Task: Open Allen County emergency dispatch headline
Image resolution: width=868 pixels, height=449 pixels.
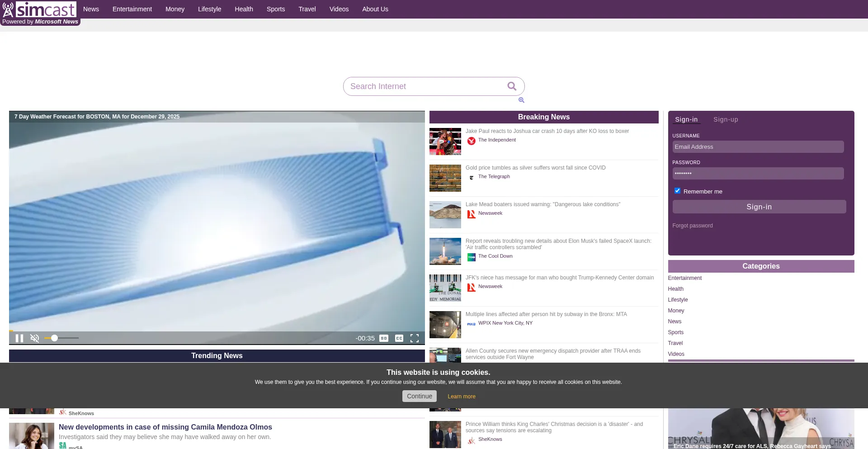Action: click(x=553, y=354)
